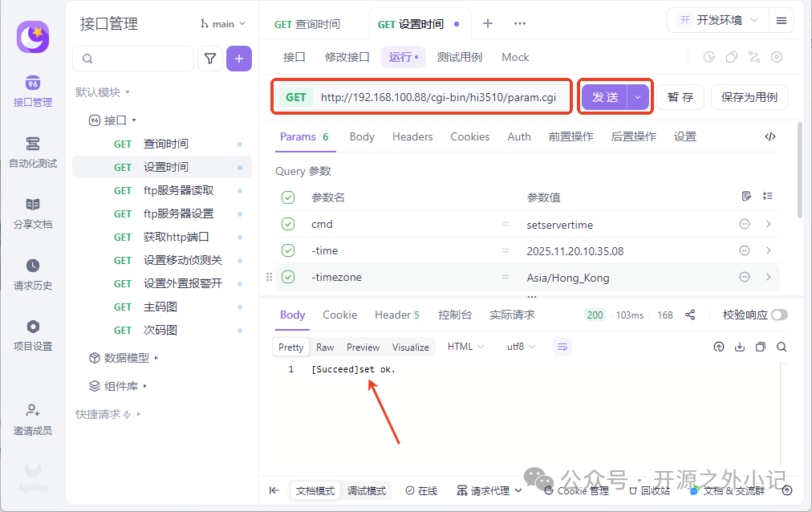Enable the 校验响应 toggle switch
The width and height of the screenshot is (812, 512).
[779, 315]
